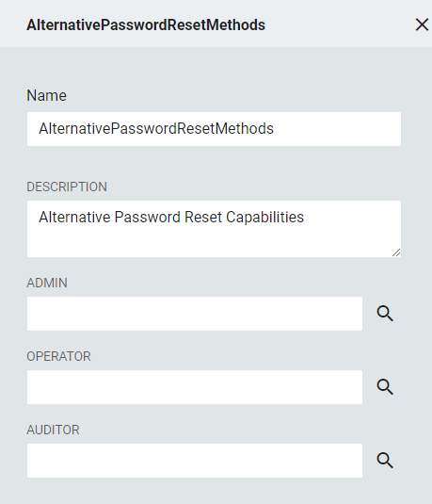
Task: Close the AlternativePasswordResetMethods panel
Action: pos(422,24)
